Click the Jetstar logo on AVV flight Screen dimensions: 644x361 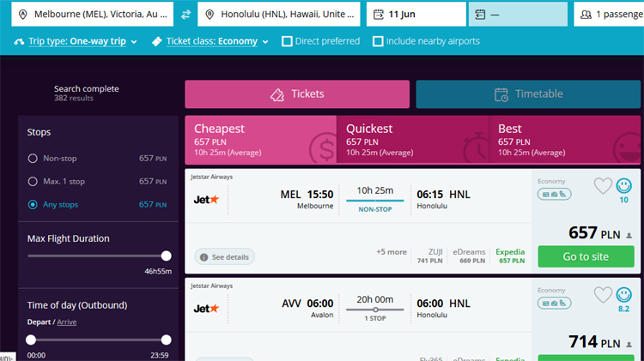pos(206,309)
